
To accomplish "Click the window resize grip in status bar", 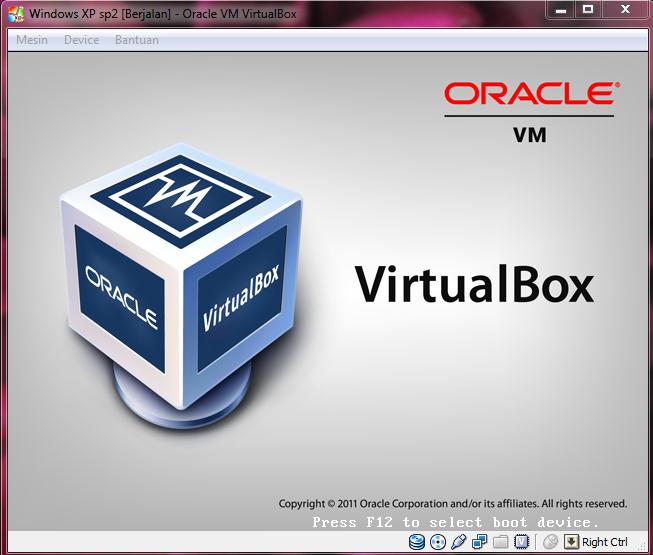I will (x=642, y=548).
